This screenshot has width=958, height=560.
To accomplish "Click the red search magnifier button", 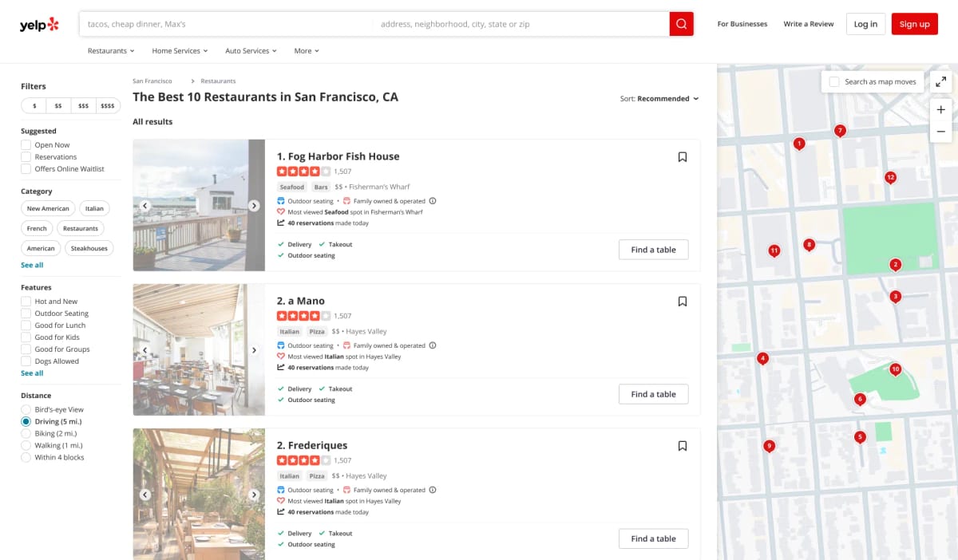I will click(681, 24).
